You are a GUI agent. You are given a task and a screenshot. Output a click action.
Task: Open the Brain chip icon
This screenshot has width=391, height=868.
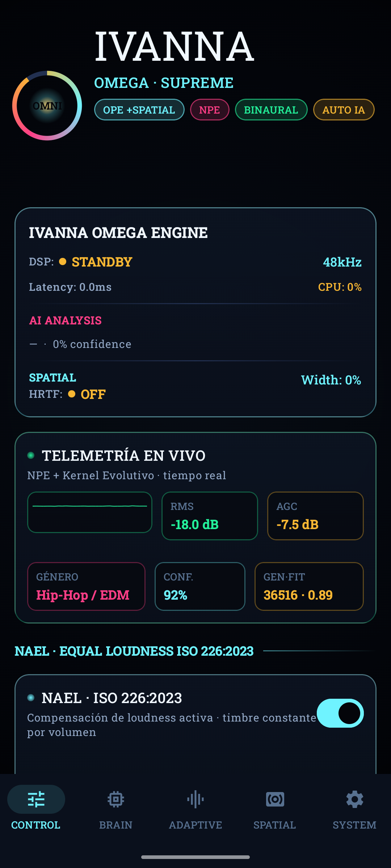(x=116, y=799)
